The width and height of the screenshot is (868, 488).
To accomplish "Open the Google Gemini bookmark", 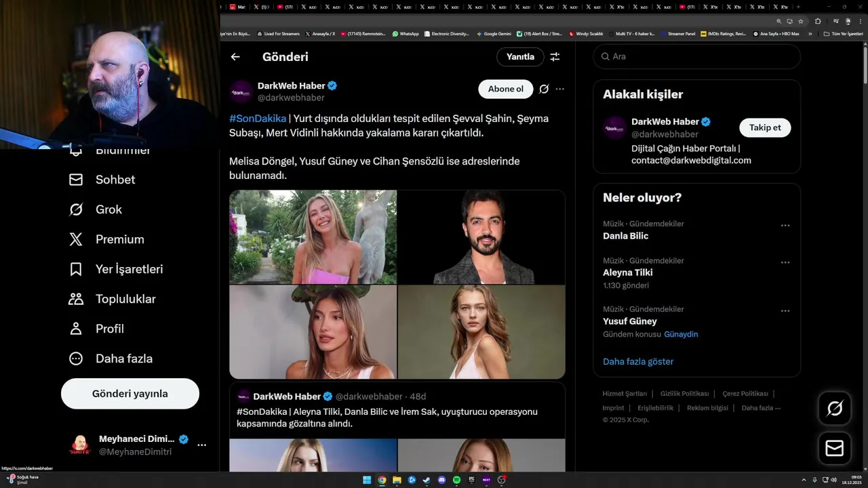I will tap(494, 33).
